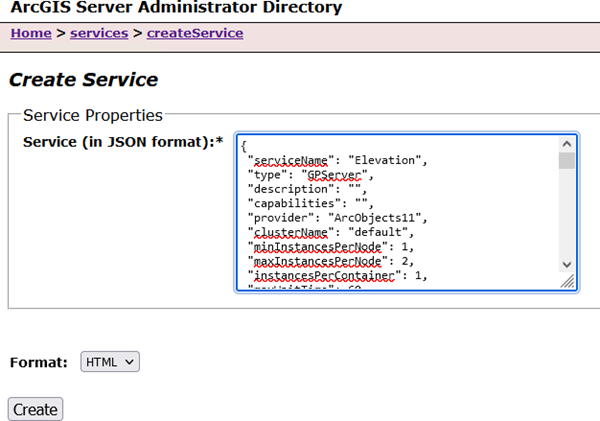600x421 pixels.
Task: Click the textarea scroll up arrow
Action: [x=567, y=144]
